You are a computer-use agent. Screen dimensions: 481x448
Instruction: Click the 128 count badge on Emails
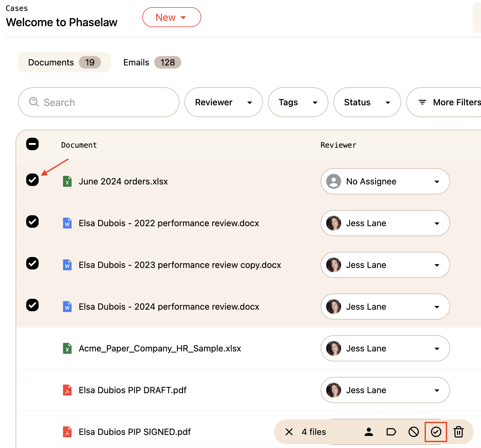[168, 62]
